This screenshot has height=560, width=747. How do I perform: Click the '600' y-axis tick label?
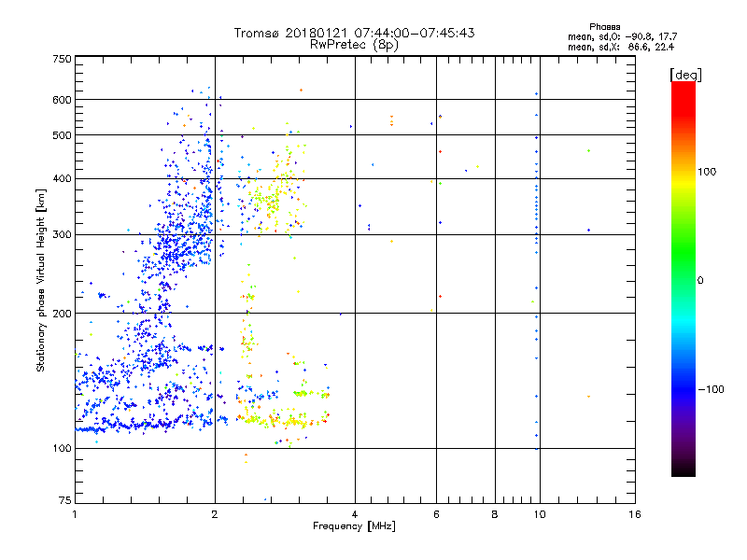point(62,100)
